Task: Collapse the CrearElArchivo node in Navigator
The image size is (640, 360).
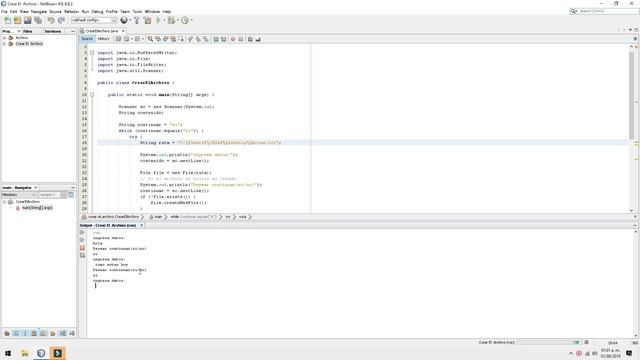Action: pos(4,202)
